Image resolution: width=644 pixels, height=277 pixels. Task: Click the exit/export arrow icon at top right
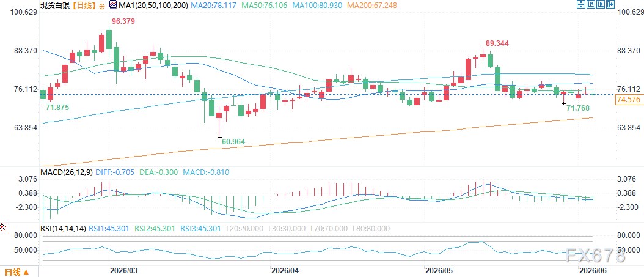(610, 4)
